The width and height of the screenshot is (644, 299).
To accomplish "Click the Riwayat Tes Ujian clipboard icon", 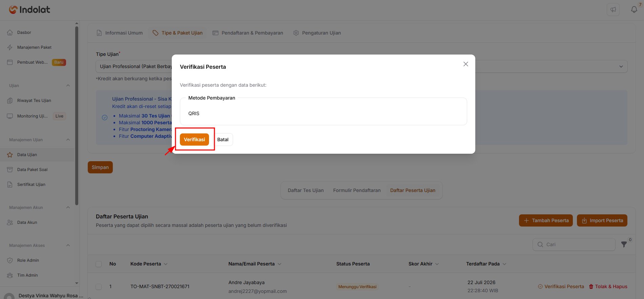I will pyautogui.click(x=10, y=101).
